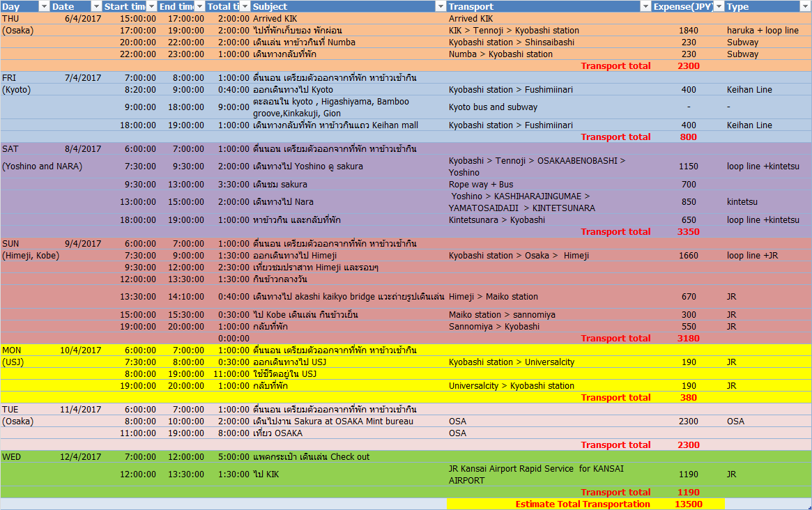
Task: Select the Transport total value '3180'
Action: [x=689, y=339]
